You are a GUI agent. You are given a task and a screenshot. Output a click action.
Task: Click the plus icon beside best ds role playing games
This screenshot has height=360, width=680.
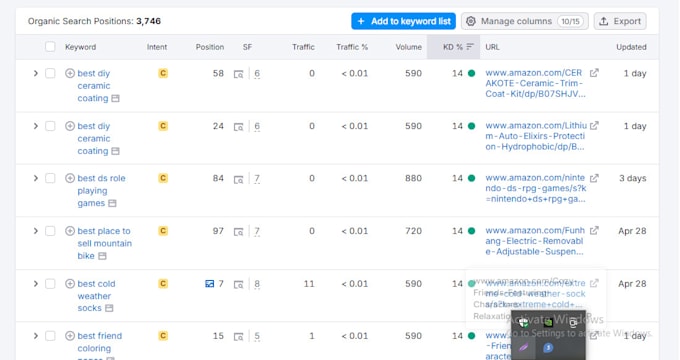click(70, 178)
